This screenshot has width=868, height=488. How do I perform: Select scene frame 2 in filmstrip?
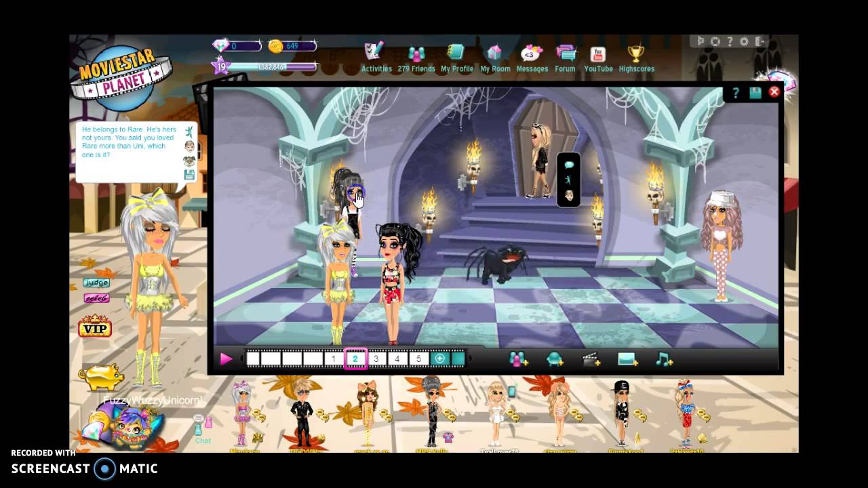[x=355, y=359]
